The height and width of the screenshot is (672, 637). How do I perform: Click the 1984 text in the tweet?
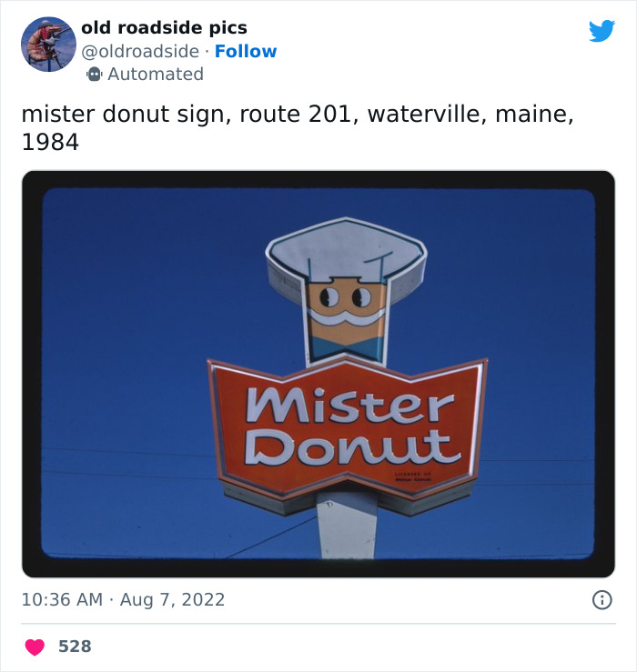pyautogui.click(x=50, y=143)
